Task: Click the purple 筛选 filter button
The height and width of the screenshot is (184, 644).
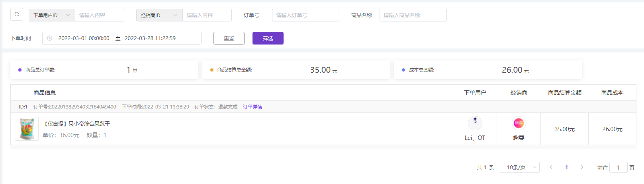Action: pyautogui.click(x=268, y=38)
